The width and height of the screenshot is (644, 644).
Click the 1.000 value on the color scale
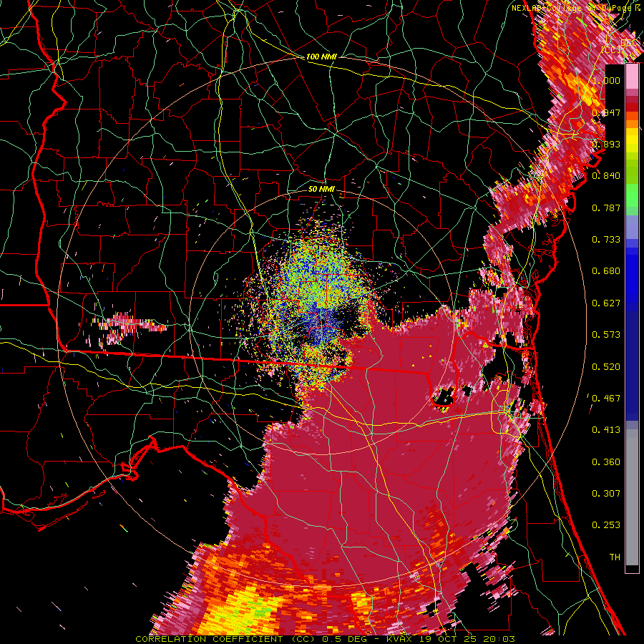606,80
